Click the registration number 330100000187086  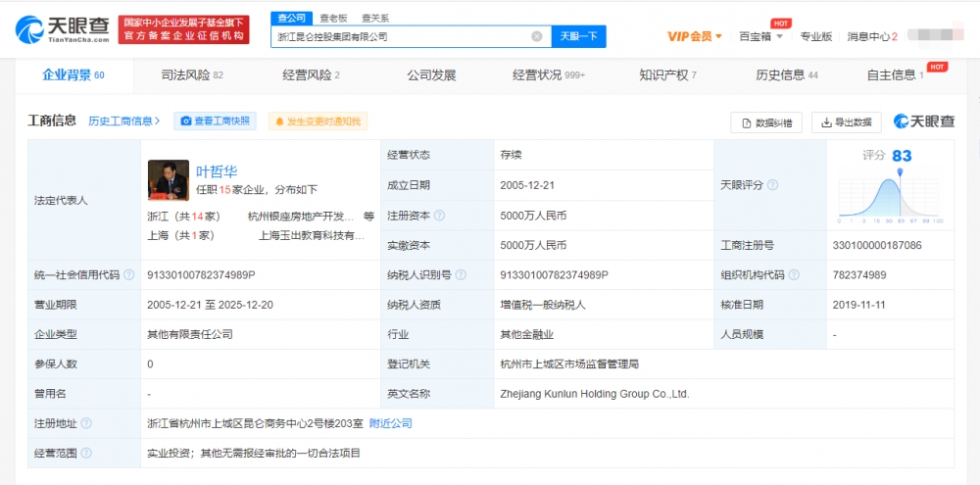[877, 246]
